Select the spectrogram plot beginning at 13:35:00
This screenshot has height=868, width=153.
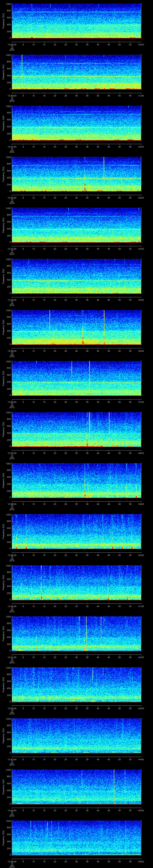[x=76, y=327]
